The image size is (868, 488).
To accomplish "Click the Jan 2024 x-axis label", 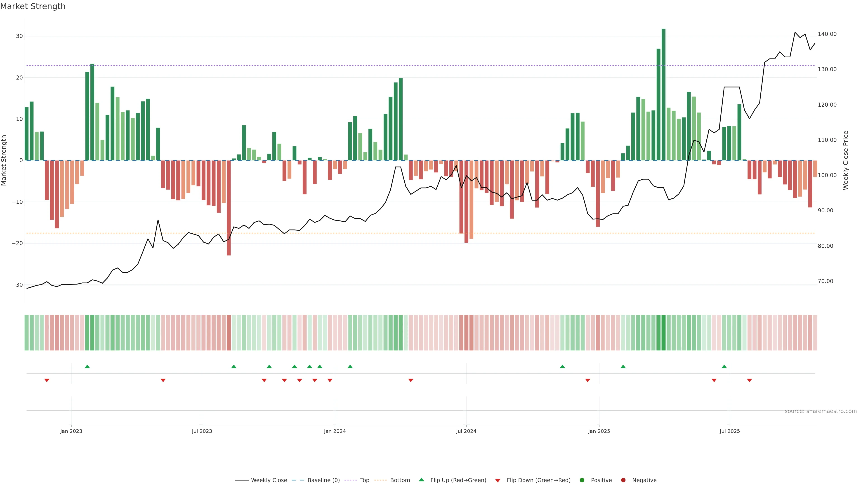I will [x=335, y=431].
